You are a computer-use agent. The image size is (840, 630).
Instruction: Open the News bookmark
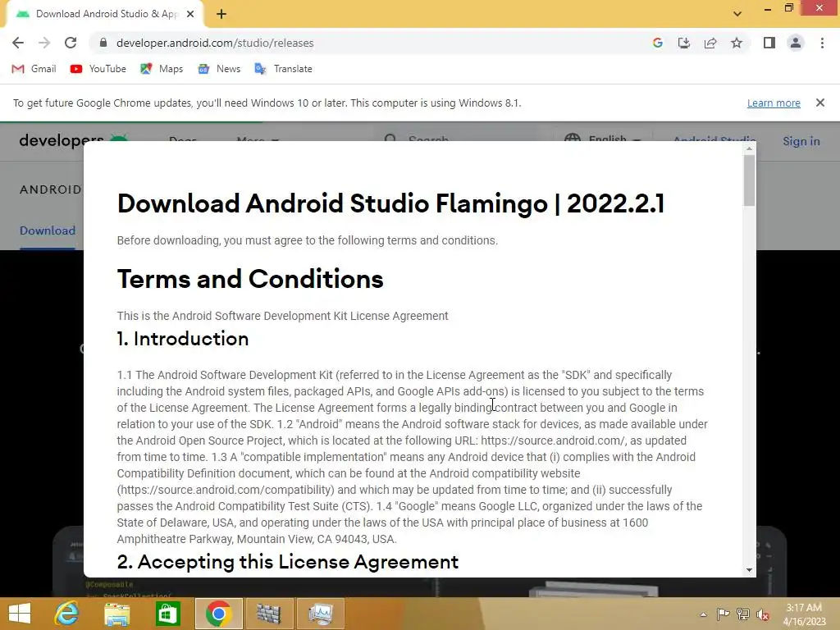tap(218, 69)
